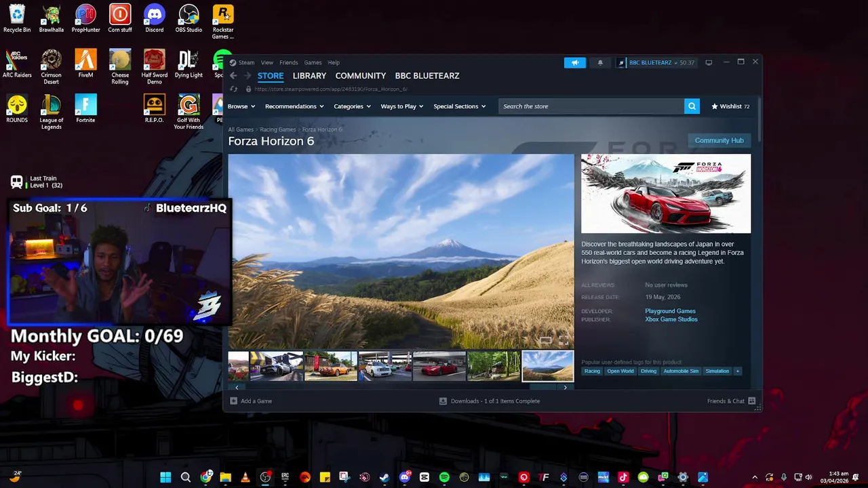Expand the Ways to Play dropdown
Image resolution: width=868 pixels, height=488 pixels.
(402, 106)
